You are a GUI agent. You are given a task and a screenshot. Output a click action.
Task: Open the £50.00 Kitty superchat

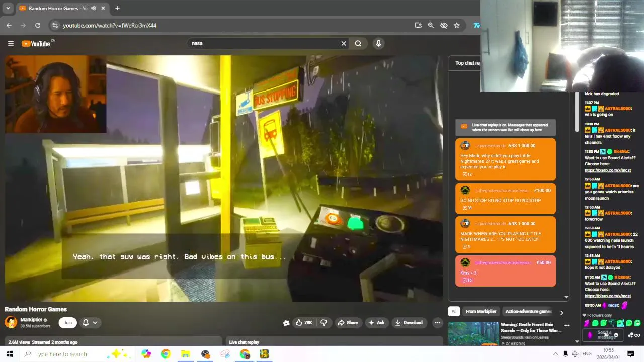tap(506, 271)
